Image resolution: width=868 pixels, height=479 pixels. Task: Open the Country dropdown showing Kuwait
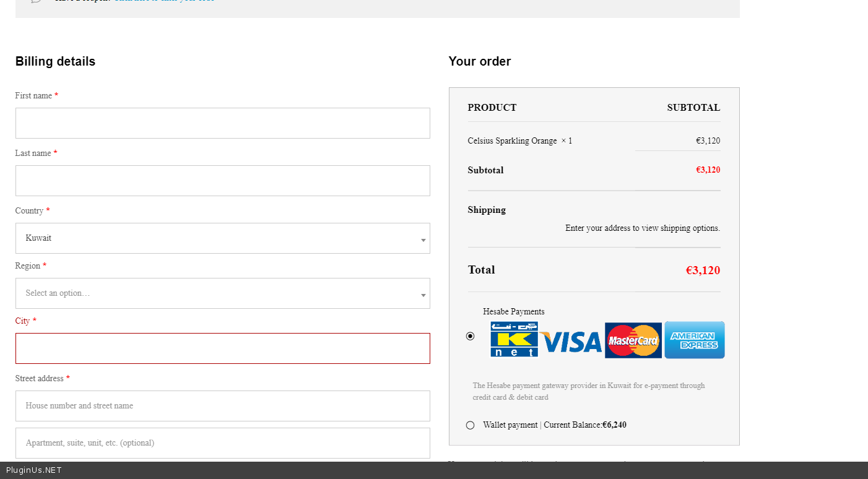[x=222, y=238]
